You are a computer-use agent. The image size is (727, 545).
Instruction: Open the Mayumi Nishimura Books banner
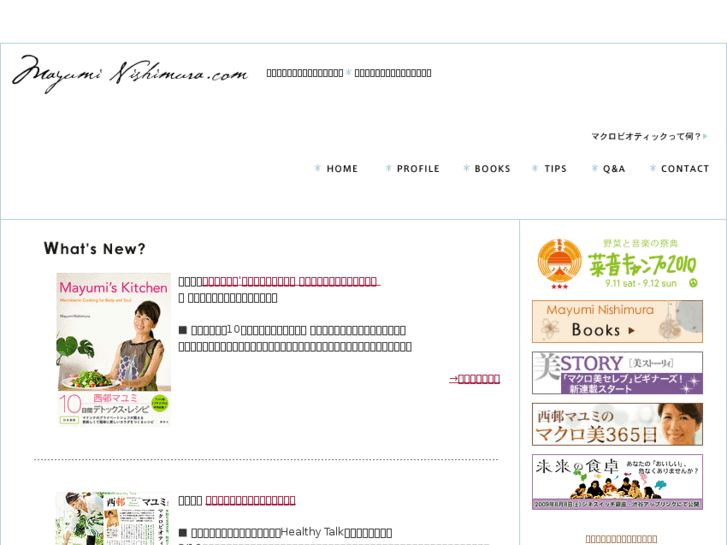pos(617,321)
